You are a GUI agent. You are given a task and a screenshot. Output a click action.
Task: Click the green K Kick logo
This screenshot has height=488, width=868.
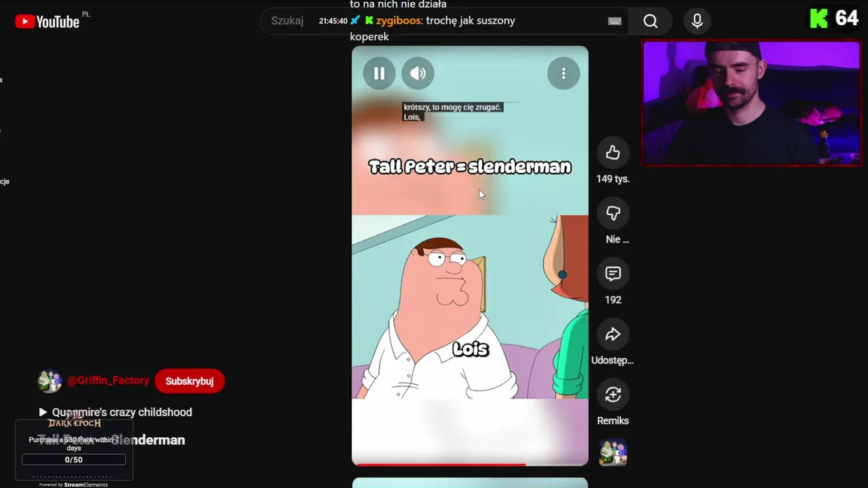point(818,18)
